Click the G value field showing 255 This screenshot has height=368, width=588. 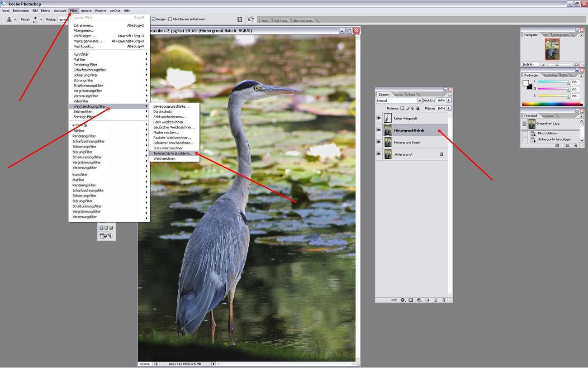pos(574,89)
